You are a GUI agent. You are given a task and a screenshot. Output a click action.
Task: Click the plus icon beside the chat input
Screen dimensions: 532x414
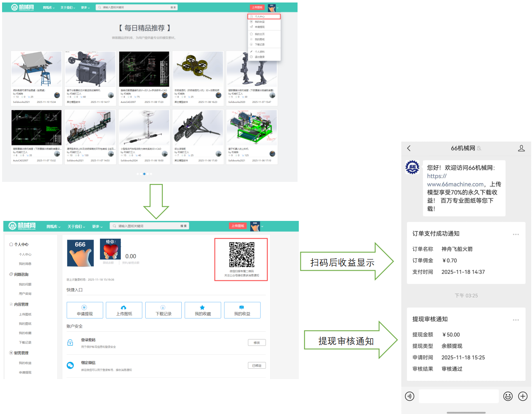click(x=522, y=396)
